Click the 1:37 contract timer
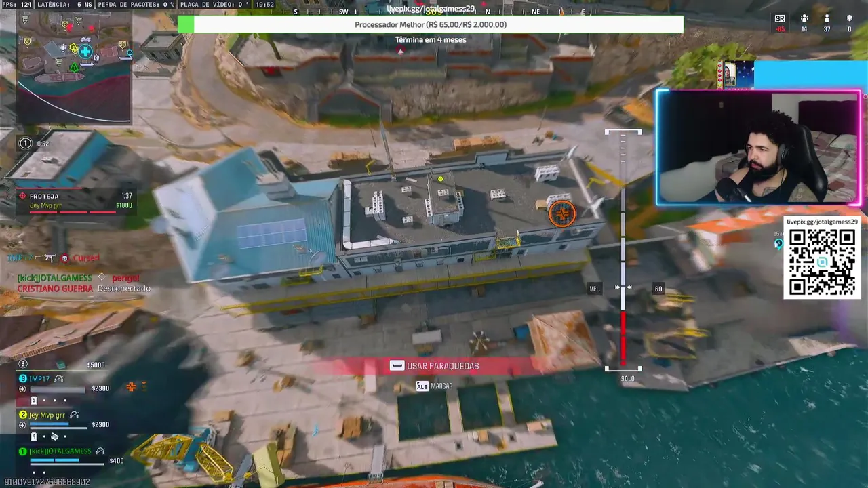 127,196
